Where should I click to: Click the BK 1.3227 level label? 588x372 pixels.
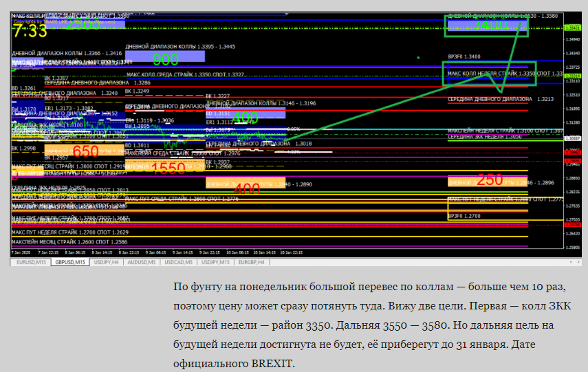217,96
